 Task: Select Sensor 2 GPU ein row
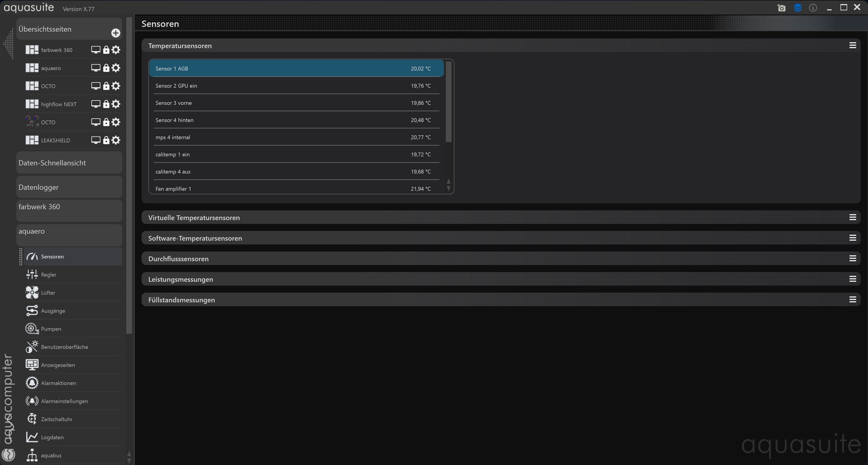coord(296,86)
